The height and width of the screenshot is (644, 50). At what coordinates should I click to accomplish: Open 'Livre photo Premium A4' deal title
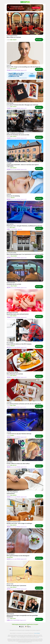22,105
